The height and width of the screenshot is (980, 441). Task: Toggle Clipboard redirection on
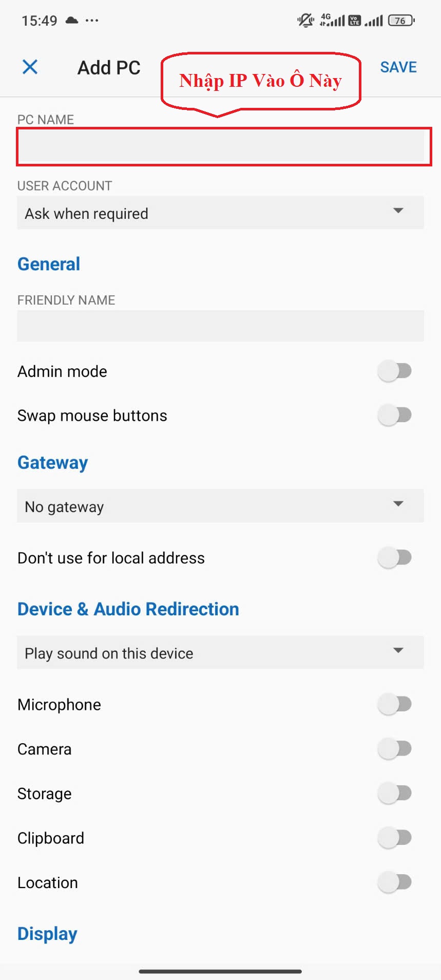pyautogui.click(x=395, y=838)
